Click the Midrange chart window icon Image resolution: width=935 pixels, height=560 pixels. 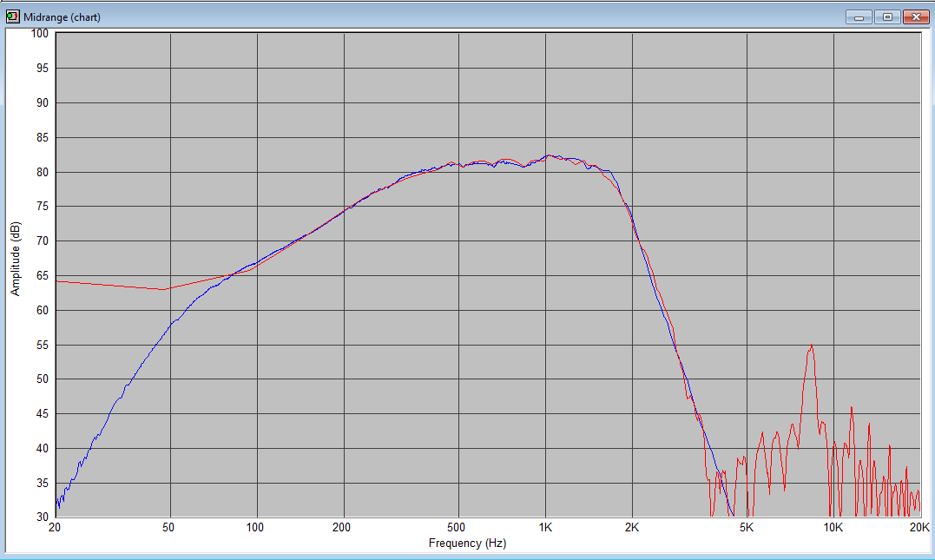click(x=12, y=16)
